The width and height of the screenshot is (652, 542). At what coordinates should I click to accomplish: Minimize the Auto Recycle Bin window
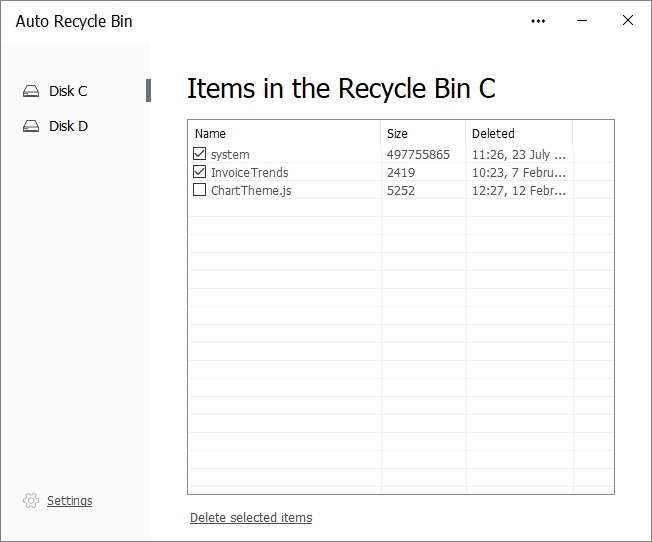click(x=582, y=20)
